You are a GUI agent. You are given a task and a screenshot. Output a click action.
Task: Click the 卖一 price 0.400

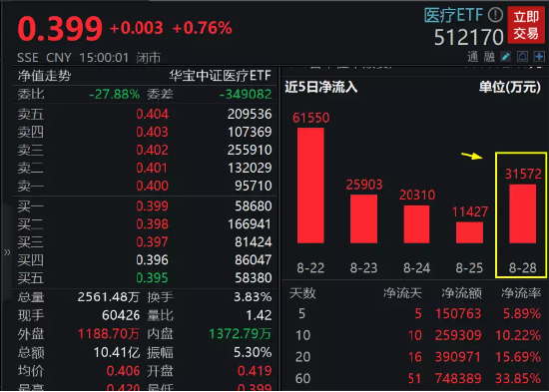(153, 186)
